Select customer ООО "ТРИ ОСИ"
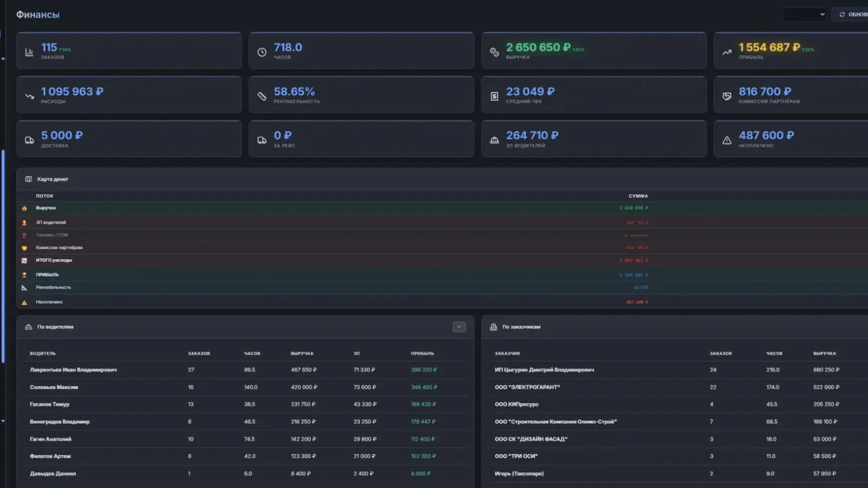The image size is (868, 488). coord(516,457)
